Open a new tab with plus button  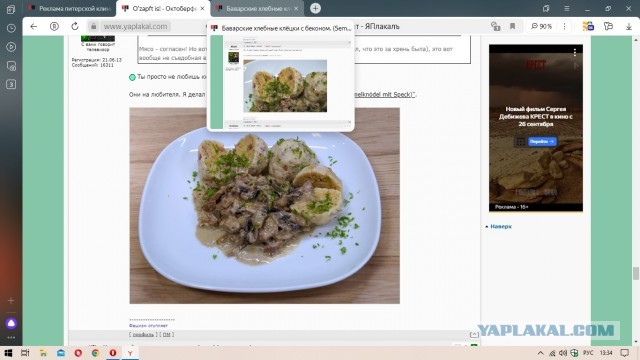[x=315, y=9]
